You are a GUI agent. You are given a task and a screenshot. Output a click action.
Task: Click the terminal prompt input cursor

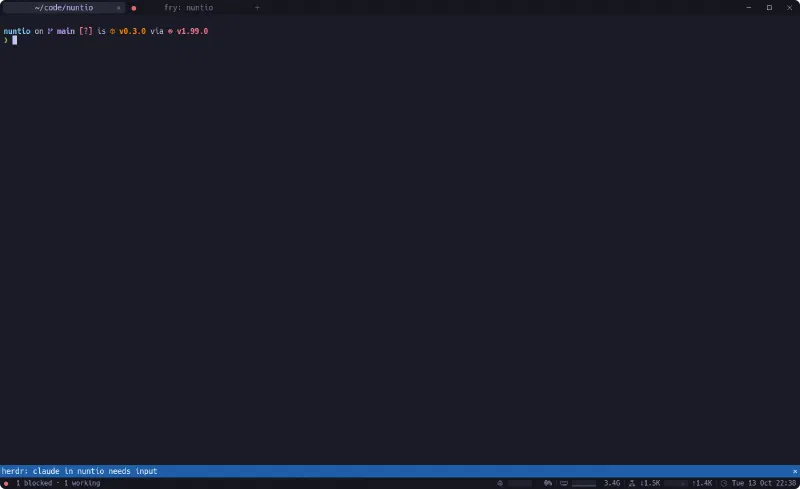pos(14,40)
